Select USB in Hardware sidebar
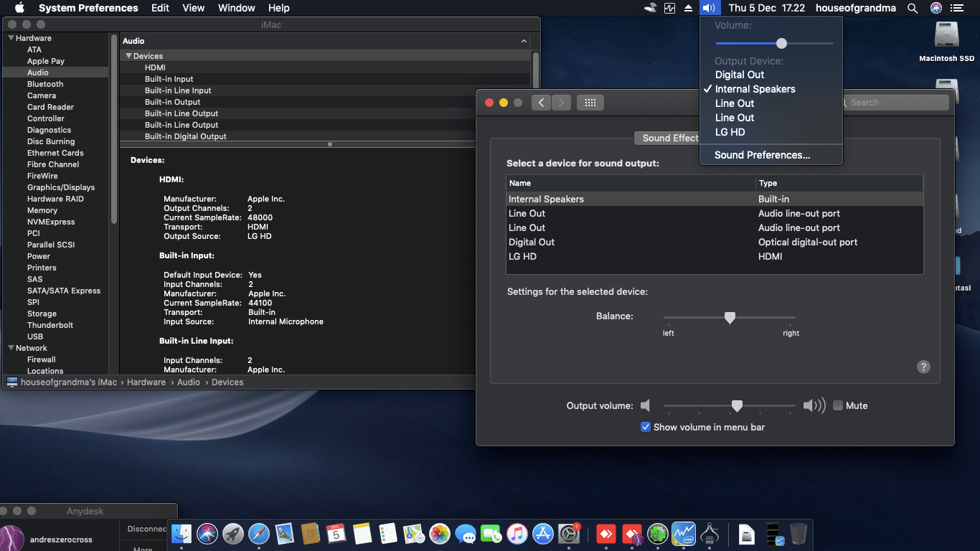Viewport: 980px width, 551px height. pyautogui.click(x=35, y=336)
